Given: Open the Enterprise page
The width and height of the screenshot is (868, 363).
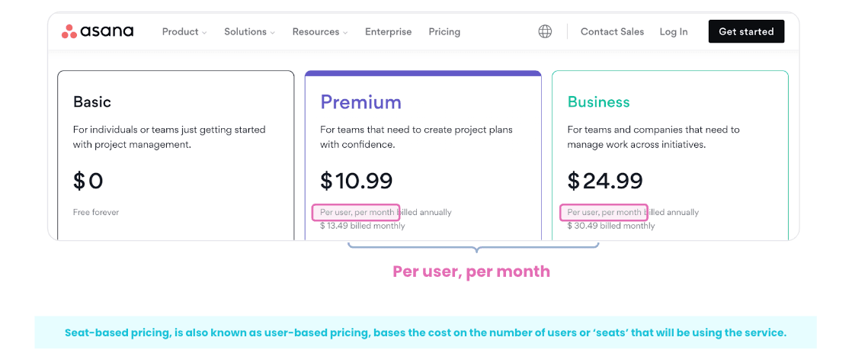Looking at the screenshot, I should 388,32.
